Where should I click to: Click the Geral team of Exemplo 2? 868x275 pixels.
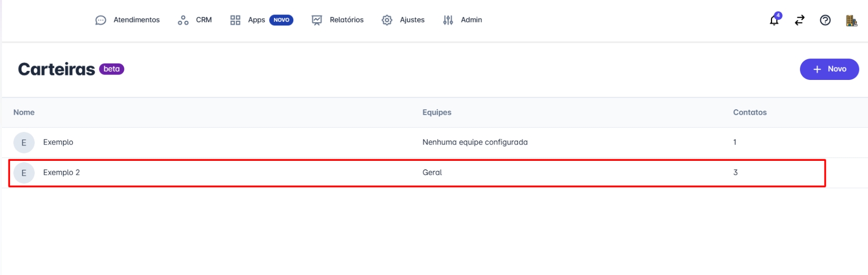[x=432, y=173]
